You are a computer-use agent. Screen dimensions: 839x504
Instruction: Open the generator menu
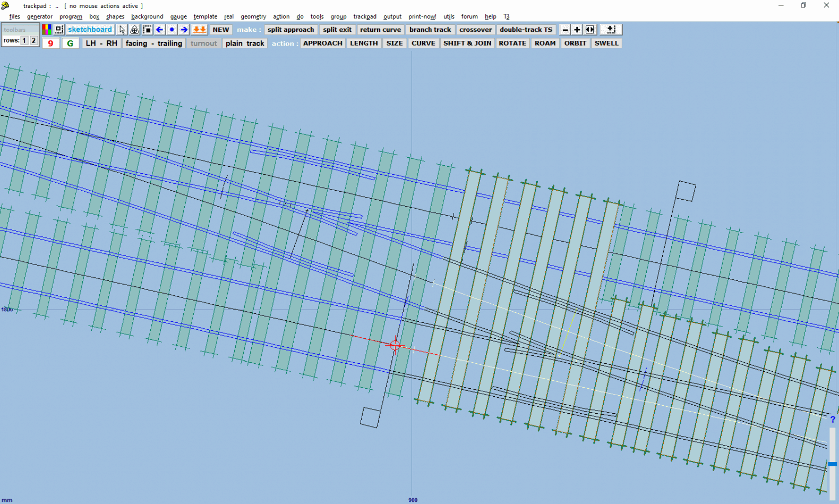click(x=40, y=16)
